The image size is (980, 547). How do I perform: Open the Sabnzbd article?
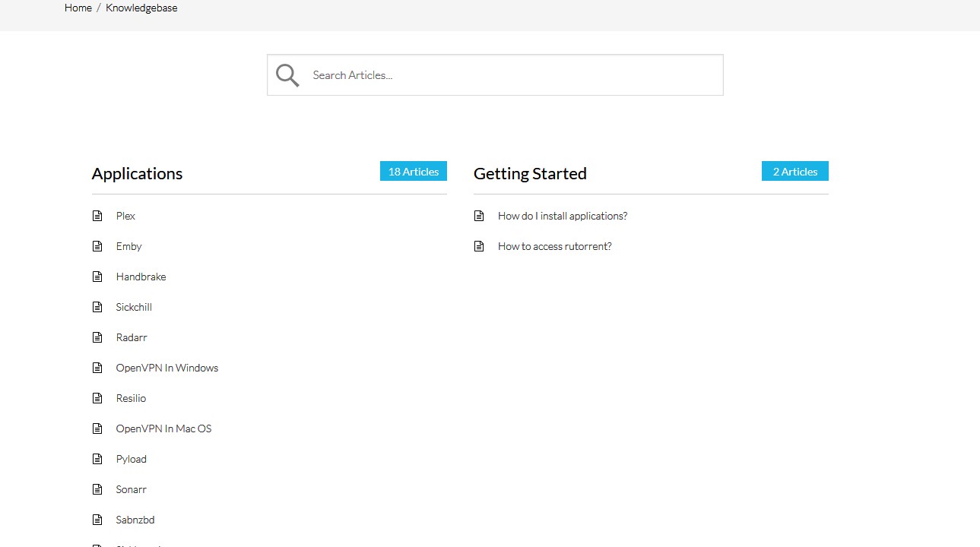135,520
